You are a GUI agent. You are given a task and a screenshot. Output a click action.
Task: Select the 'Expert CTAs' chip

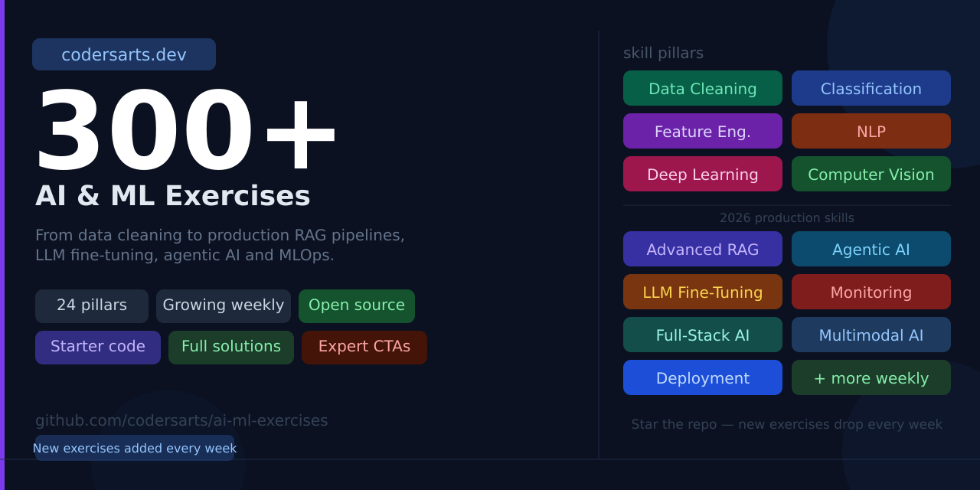[x=364, y=347]
